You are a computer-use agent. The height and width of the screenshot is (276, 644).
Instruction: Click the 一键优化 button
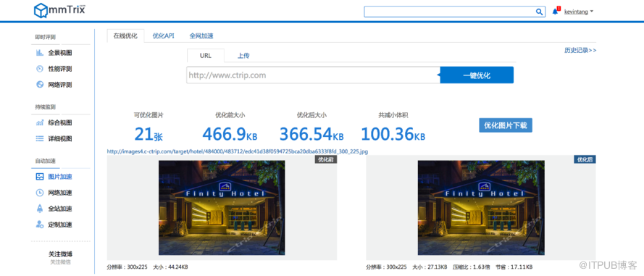click(x=477, y=75)
